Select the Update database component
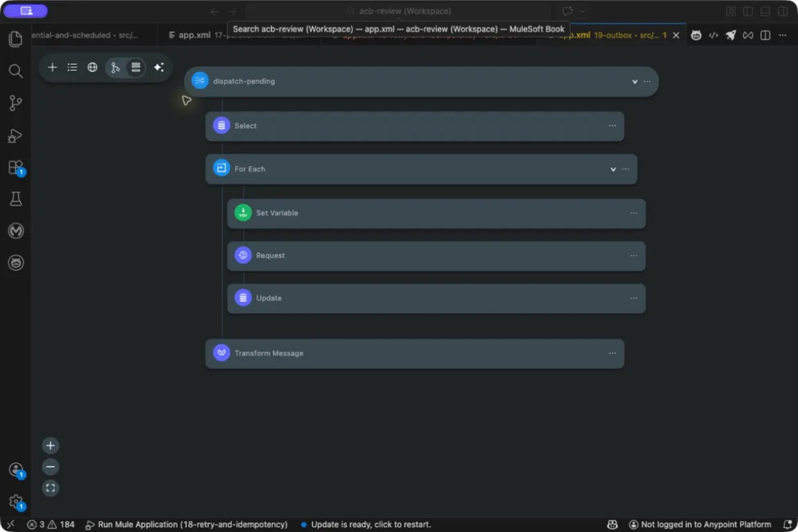 pos(436,299)
